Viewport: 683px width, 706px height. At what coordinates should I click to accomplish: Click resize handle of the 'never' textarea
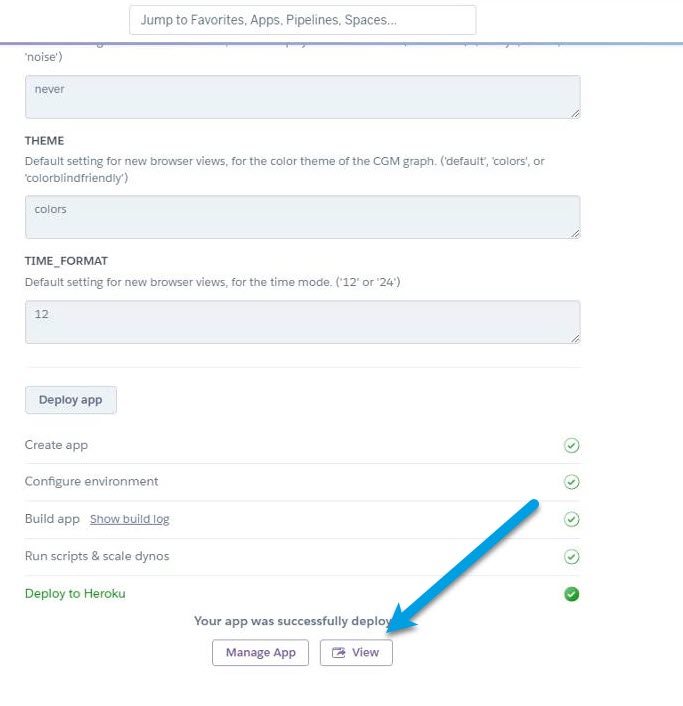[x=575, y=113]
